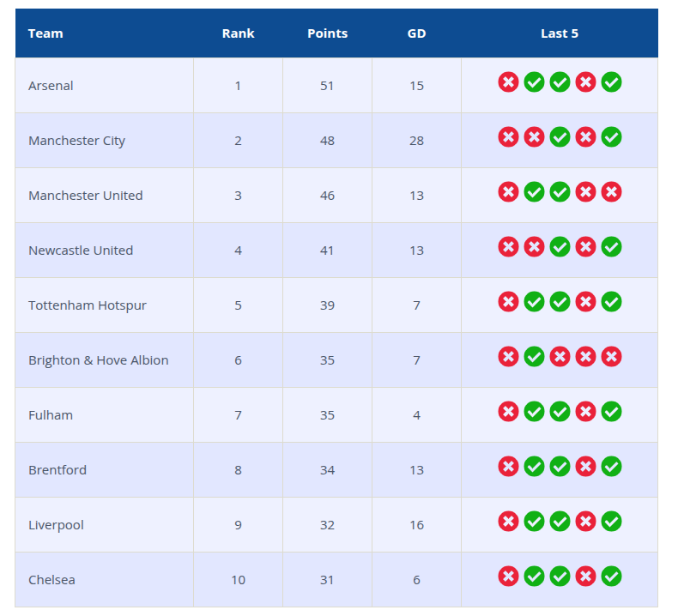Click Liverpool's goal difference value 16
The image size is (678, 616).
[x=416, y=525]
